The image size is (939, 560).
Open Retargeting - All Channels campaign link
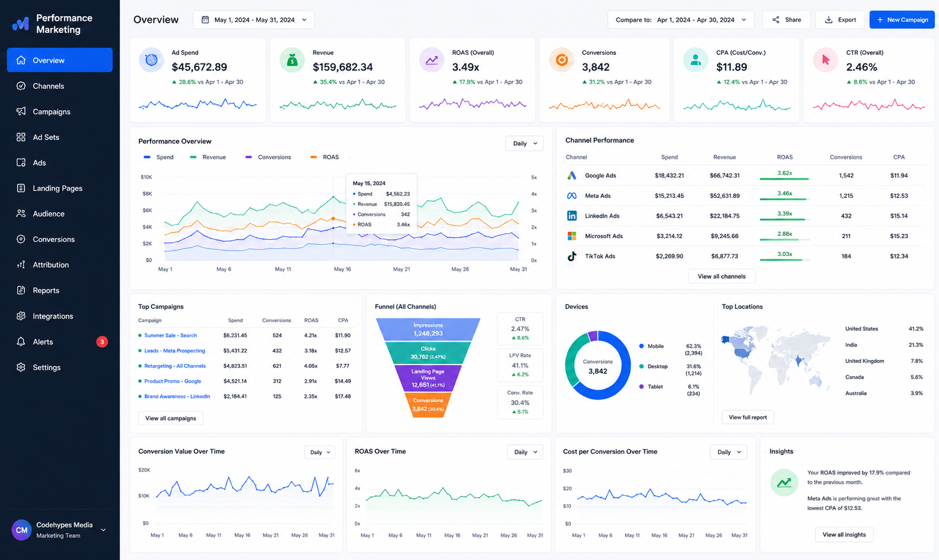click(175, 366)
